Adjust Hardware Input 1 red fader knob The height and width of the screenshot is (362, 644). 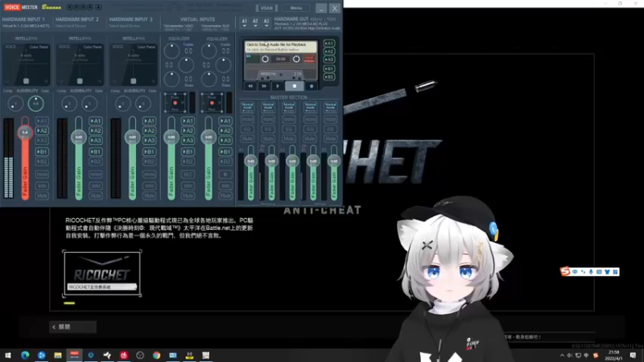[25, 132]
